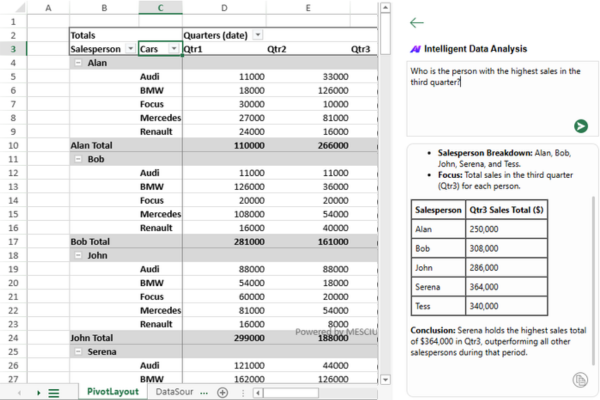This screenshot has width=600, height=400.
Task: Send the question with the green arrow button
Action: click(x=580, y=126)
